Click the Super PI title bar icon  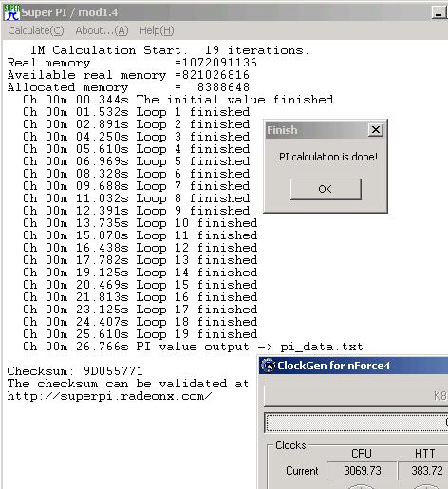(x=11, y=12)
